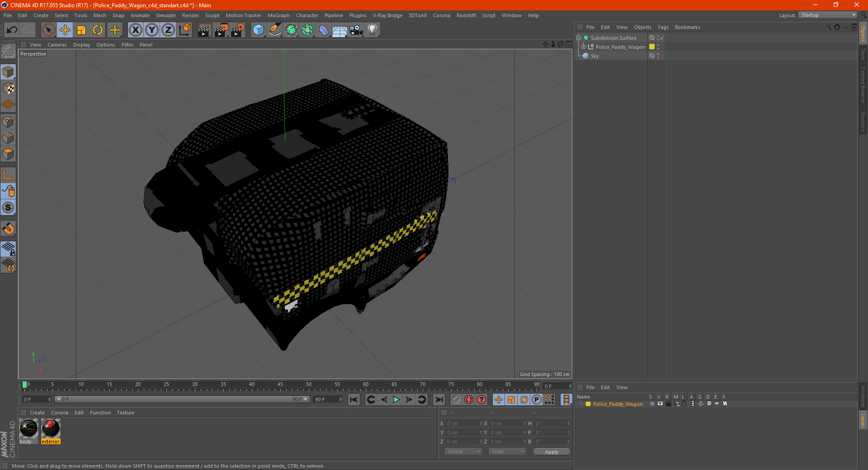Add a Bend deformer object
The height and width of the screenshot is (470, 868).
point(324,30)
